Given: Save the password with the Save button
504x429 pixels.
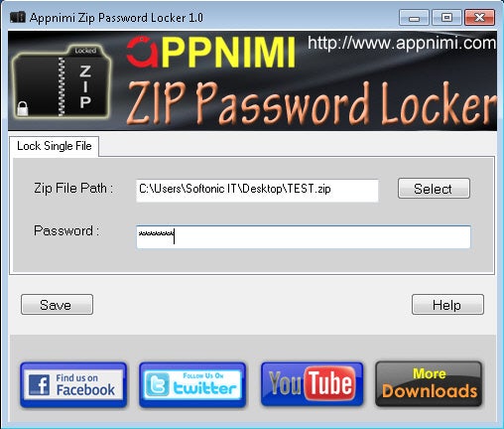Looking at the screenshot, I should click(57, 305).
